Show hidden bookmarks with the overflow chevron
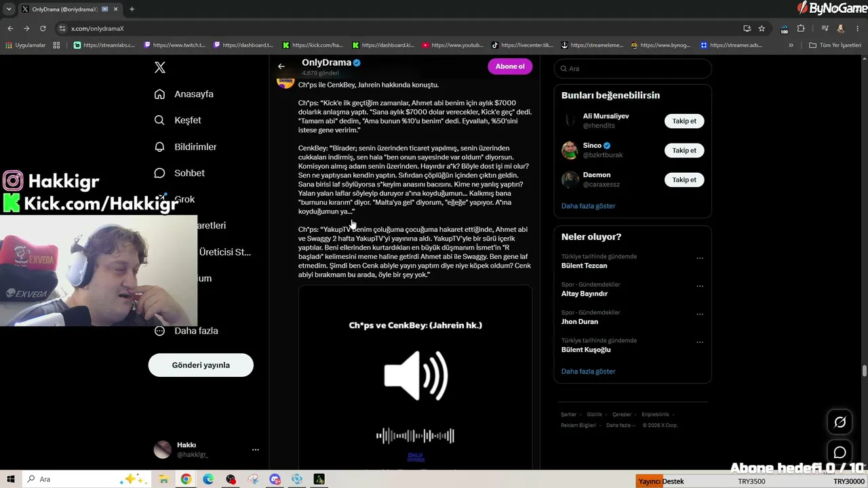The image size is (868, 488). pyautogui.click(x=791, y=45)
